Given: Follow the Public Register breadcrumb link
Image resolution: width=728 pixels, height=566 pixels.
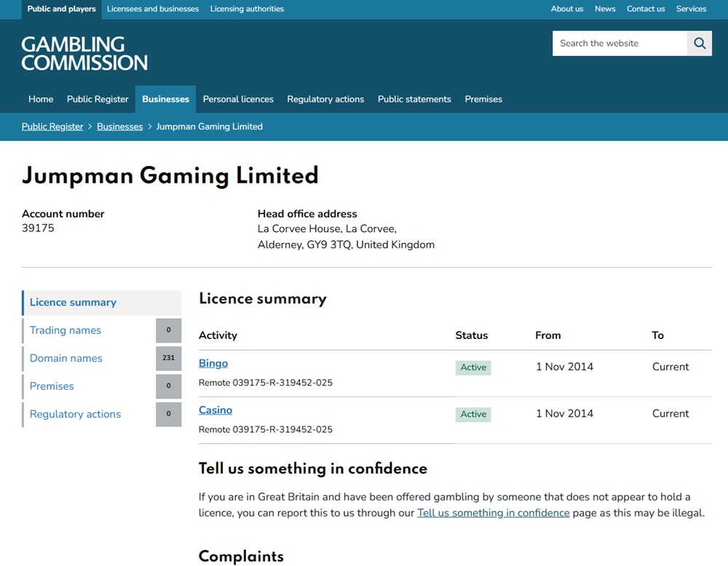Looking at the screenshot, I should pyautogui.click(x=52, y=126).
